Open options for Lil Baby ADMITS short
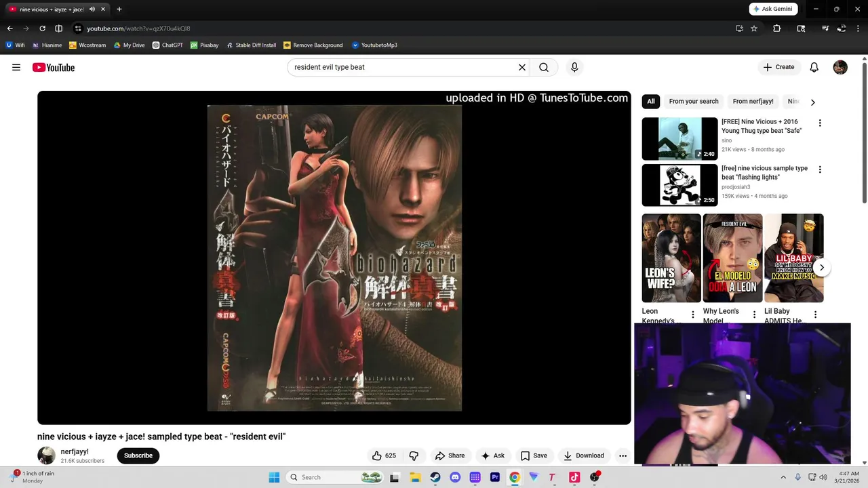This screenshot has width=868, height=488. click(815, 314)
